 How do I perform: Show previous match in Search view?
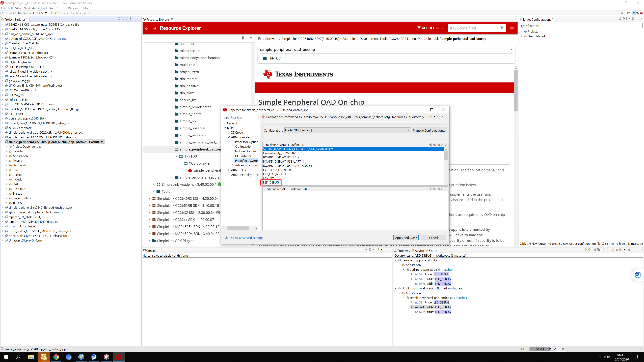coord(589,250)
